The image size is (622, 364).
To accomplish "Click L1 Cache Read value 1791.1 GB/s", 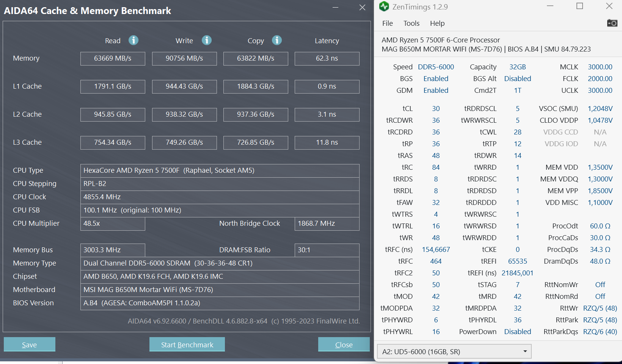I will [x=113, y=87].
